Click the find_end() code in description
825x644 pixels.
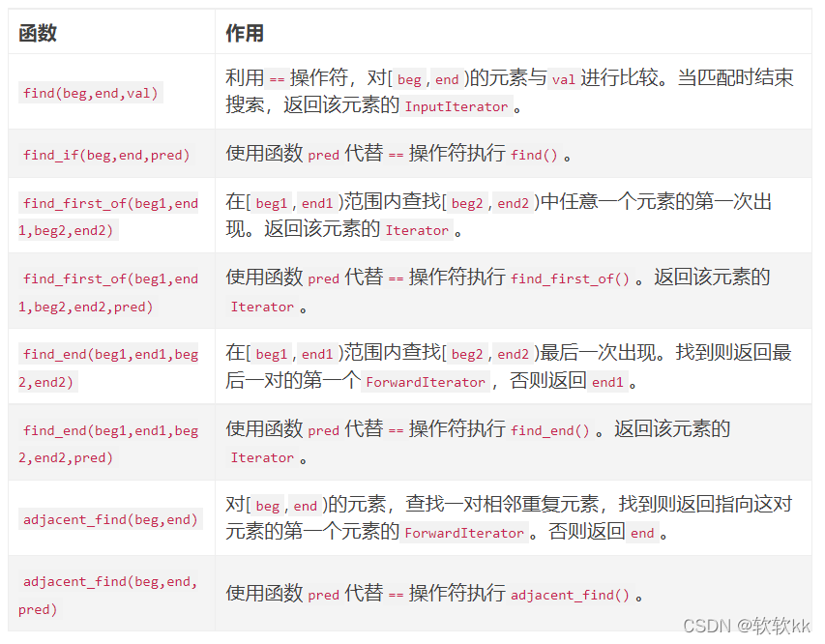(549, 430)
